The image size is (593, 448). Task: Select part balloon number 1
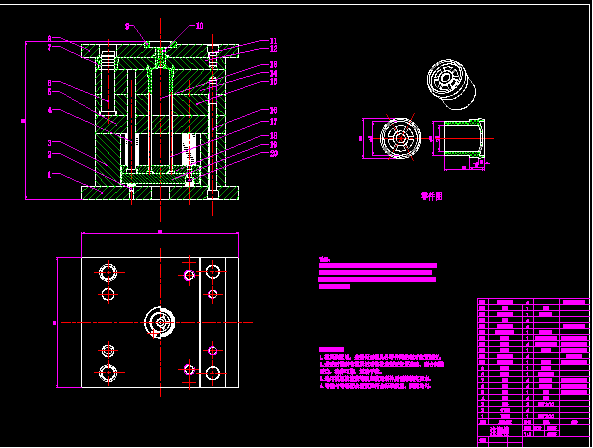coord(49,175)
